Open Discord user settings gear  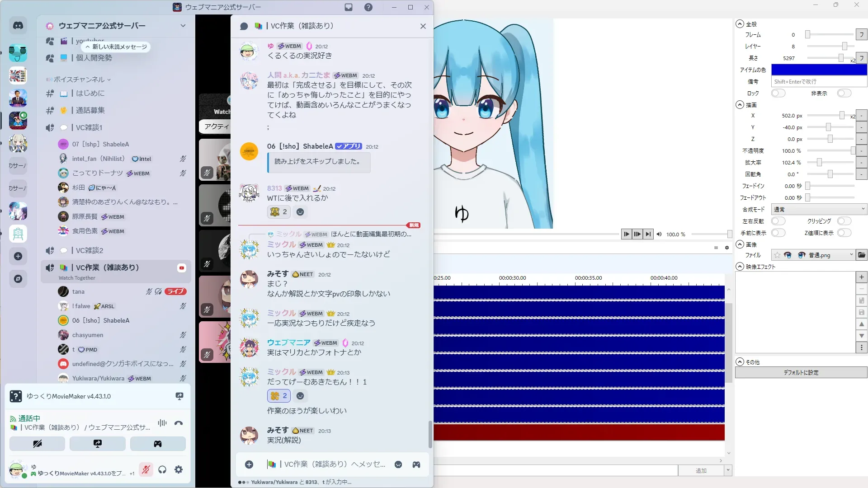(x=179, y=470)
